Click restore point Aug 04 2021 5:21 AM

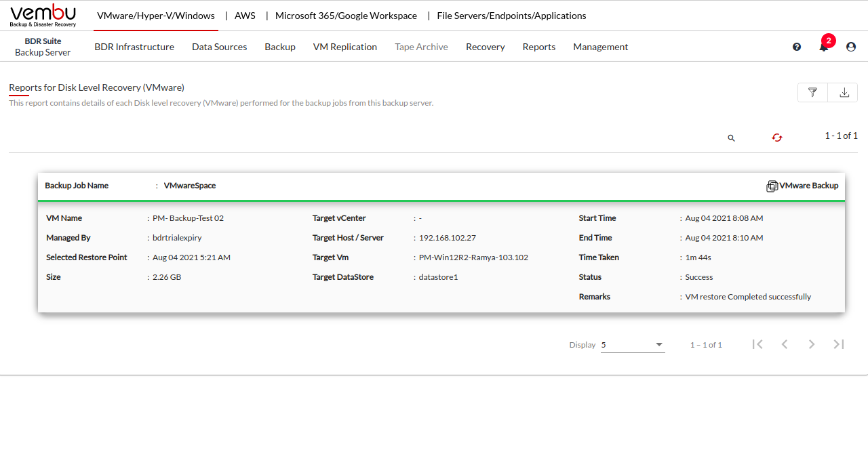coord(191,257)
